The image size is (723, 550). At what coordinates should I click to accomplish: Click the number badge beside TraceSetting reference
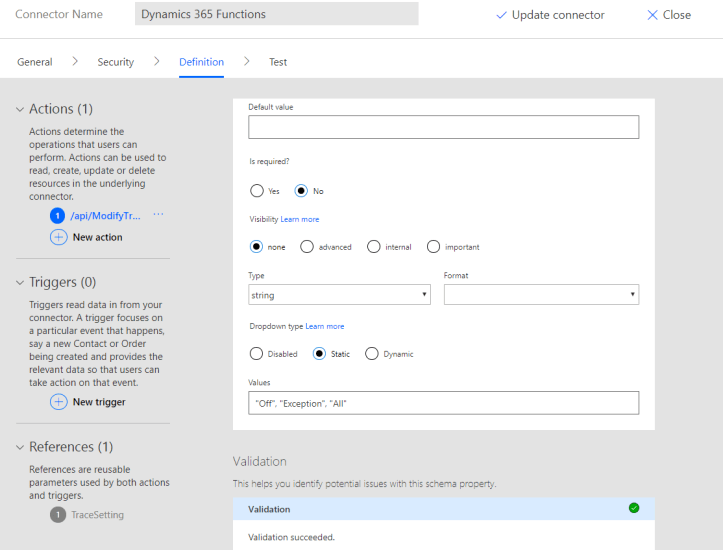[x=57, y=515]
